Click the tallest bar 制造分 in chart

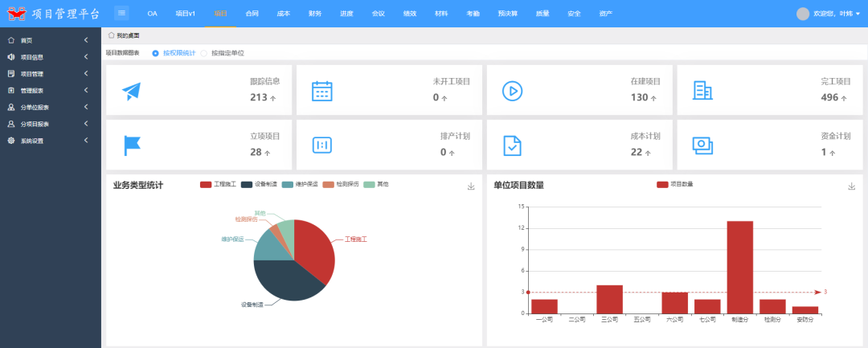point(739,267)
